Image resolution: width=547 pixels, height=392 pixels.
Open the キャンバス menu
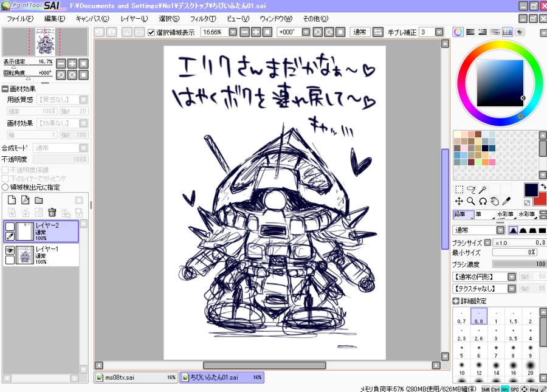click(92, 18)
